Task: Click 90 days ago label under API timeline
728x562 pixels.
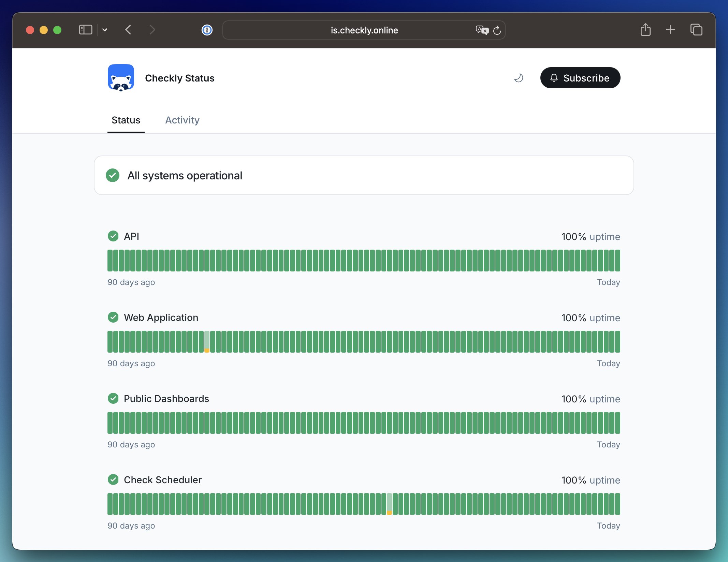Action: (x=131, y=282)
